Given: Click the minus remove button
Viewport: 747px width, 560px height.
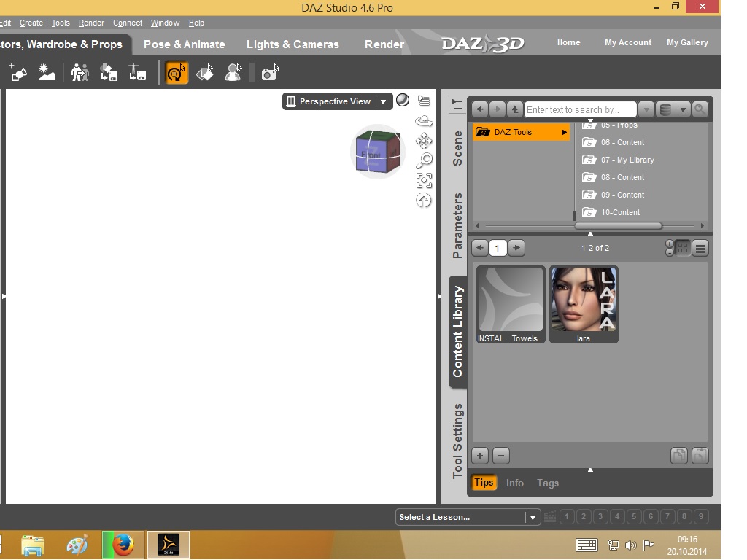Looking at the screenshot, I should coord(500,456).
